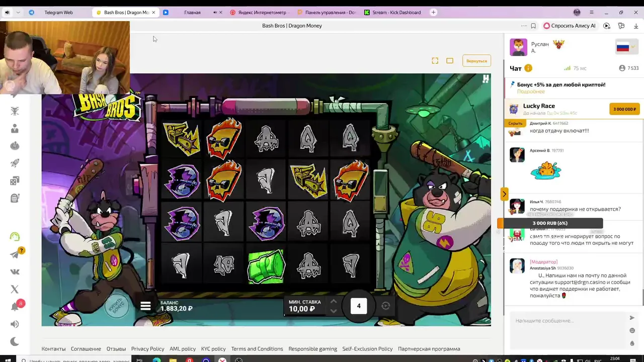
Task: Click the Lucky Race 3 000 000 ₽ button
Action: (x=624, y=109)
